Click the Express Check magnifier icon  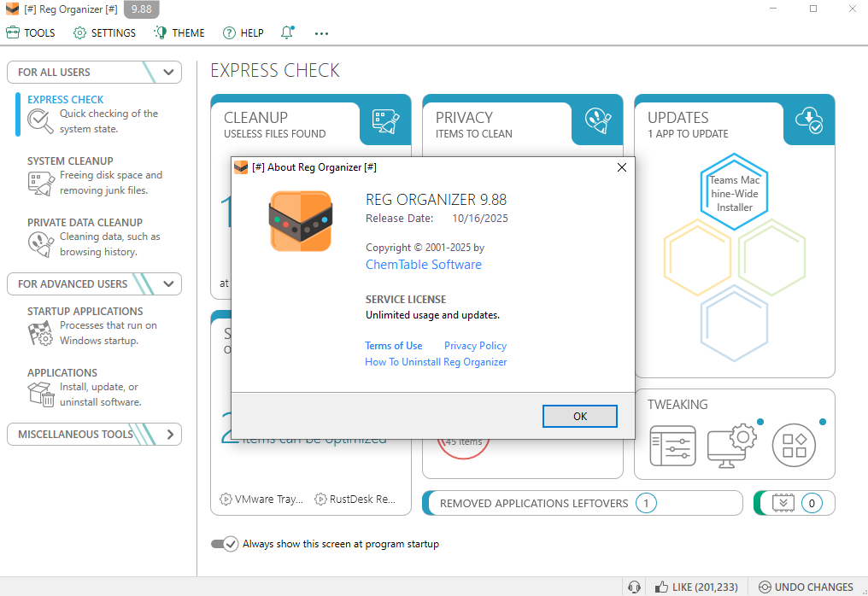[x=40, y=120]
